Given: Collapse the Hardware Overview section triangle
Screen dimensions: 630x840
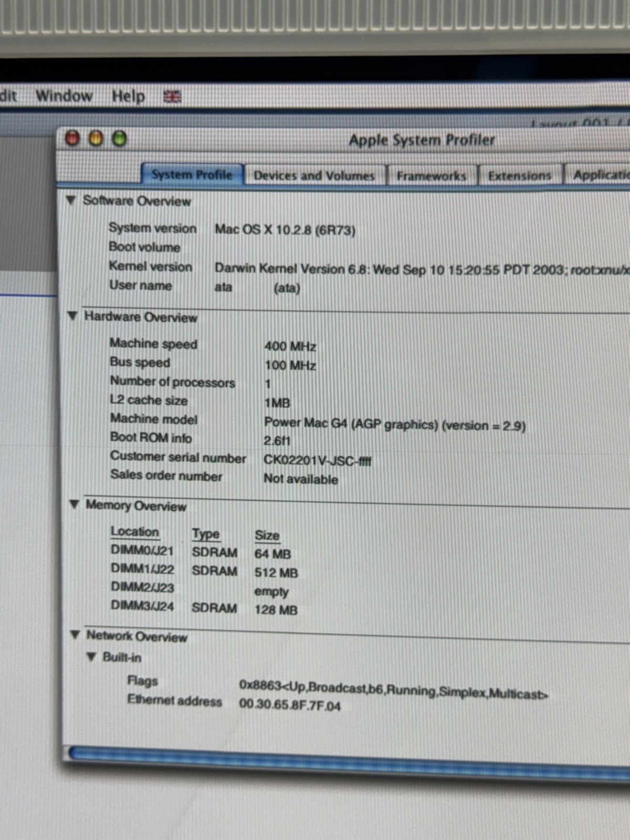Looking at the screenshot, I should (x=73, y=316).
